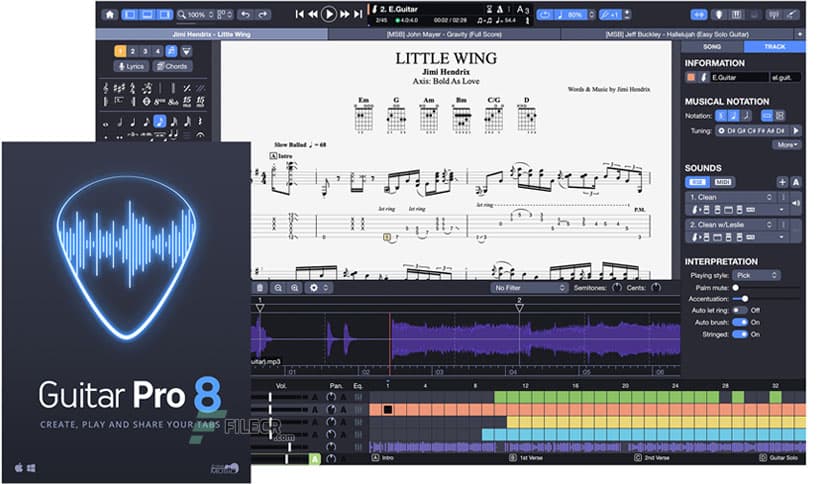Toggle slash notation option
The image size is (836, 484).
point(746,116)
